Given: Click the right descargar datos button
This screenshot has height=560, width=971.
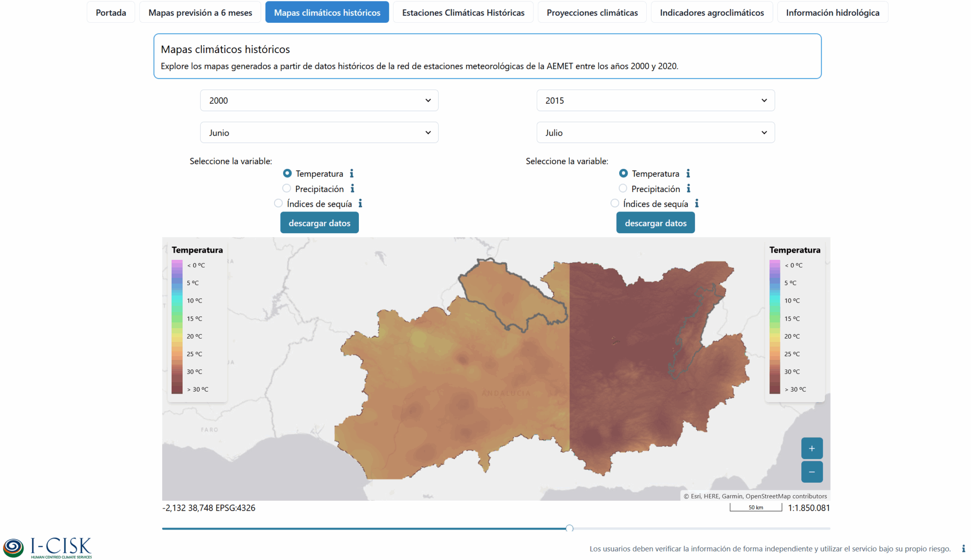Looking at the screenshot, I should (655, 223).
